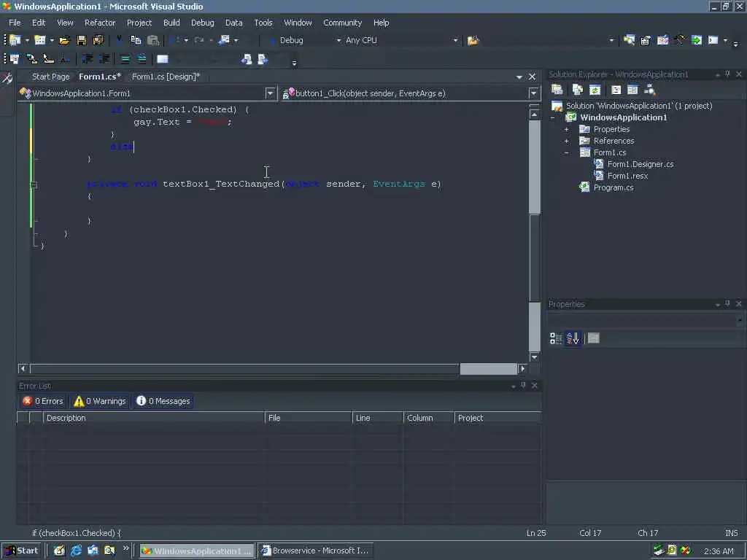Click Display Object Member List icon
The width and height of the screenshot is (747, 560).
15,59
